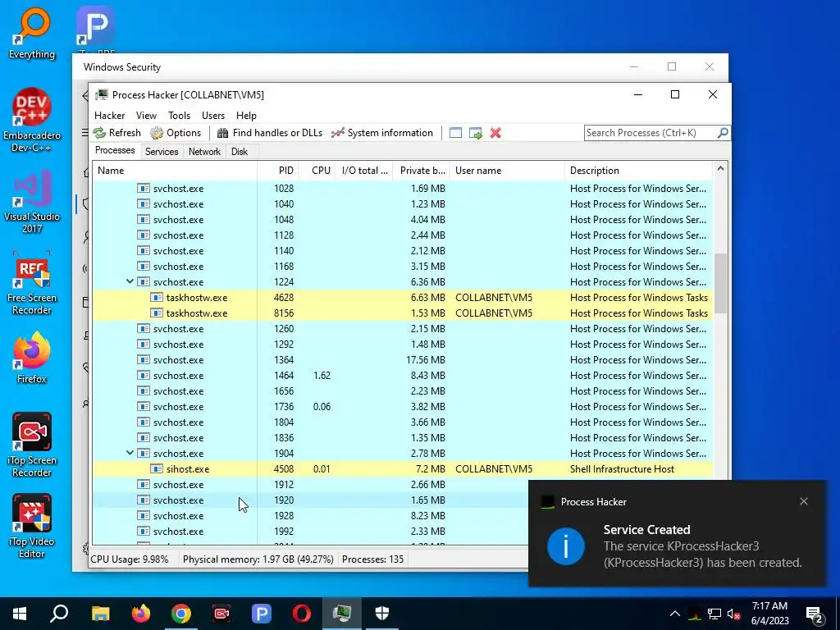Open File Explorer from the taskbar

pyautogui.click(x=100, y=614)
